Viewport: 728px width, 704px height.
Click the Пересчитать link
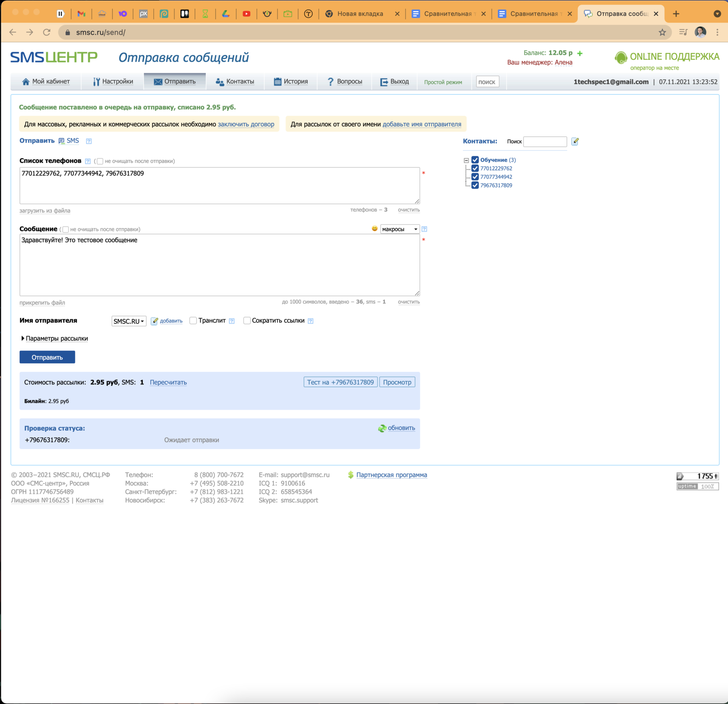click(x=168, y=382)
